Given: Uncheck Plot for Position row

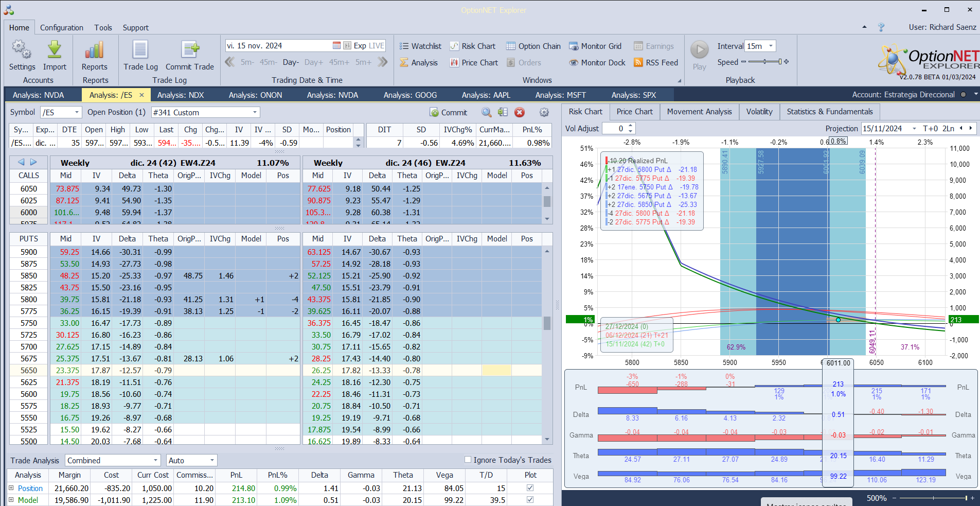Looking at the screenshot, I should (x=530, y=488).
